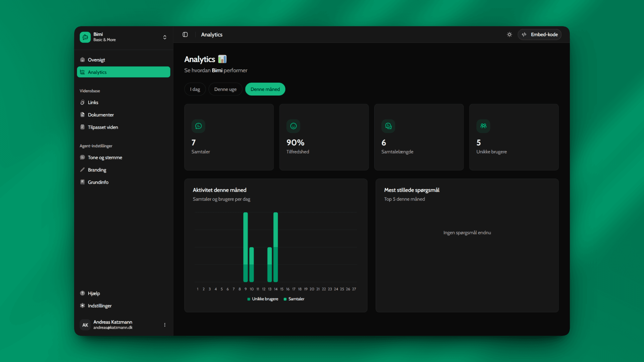Click the Samtaler stat card

click(x=229, y=137)
